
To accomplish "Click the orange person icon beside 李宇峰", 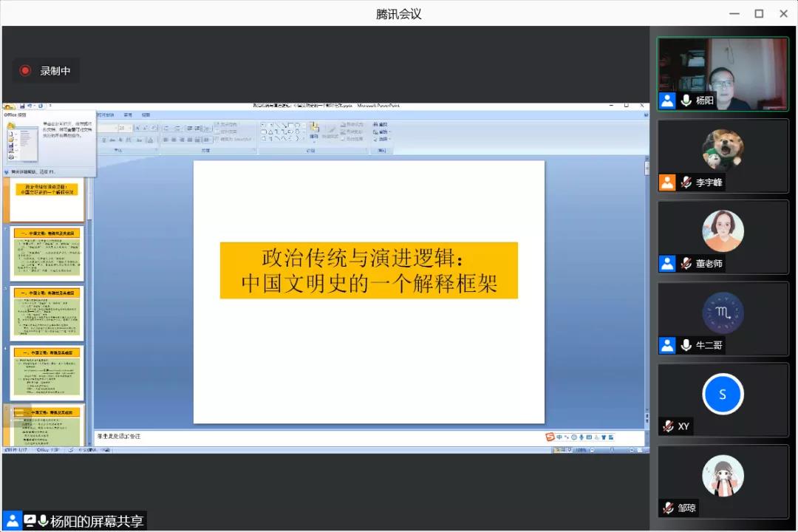I will click(667, 183).
